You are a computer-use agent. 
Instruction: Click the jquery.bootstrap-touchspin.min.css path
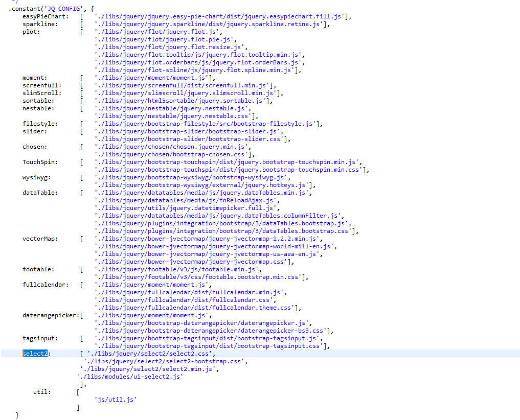[x=229, y=170]
